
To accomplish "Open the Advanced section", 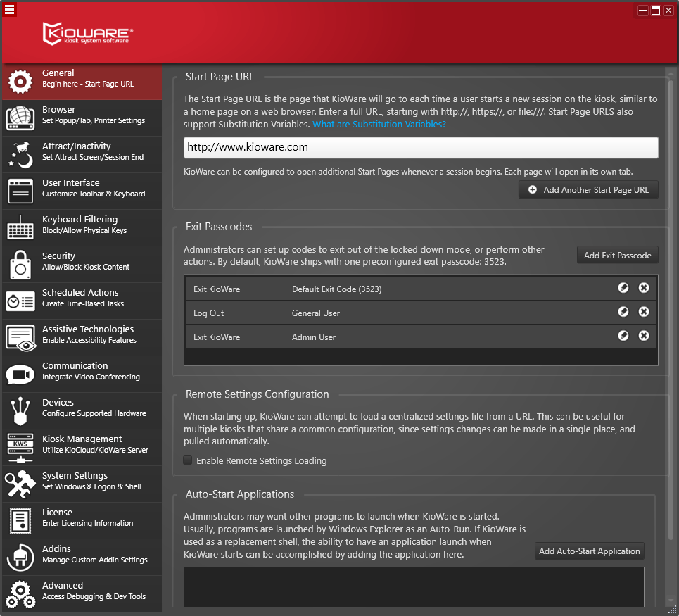I will click(82, 594).
